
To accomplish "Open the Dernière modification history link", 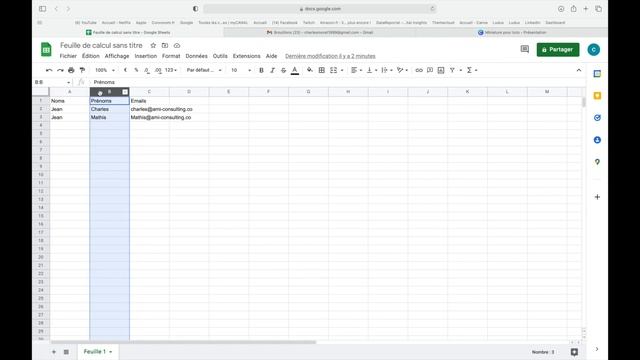I will [330, 56].
